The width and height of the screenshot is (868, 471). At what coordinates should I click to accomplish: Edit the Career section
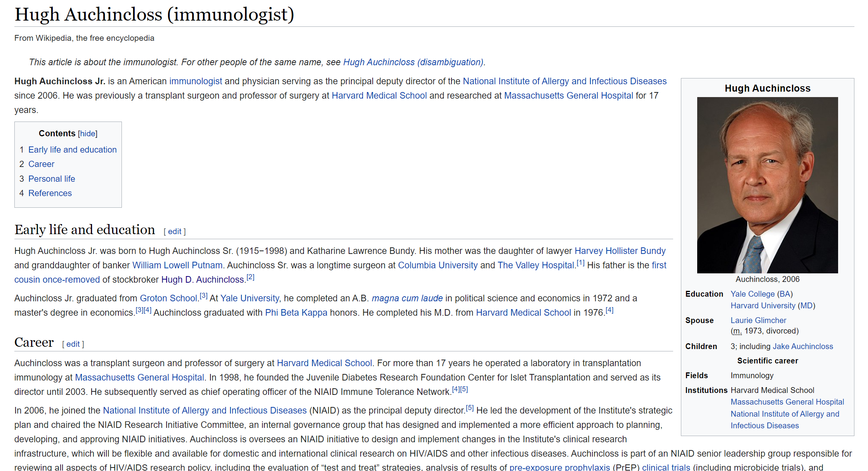pos(73,344)
